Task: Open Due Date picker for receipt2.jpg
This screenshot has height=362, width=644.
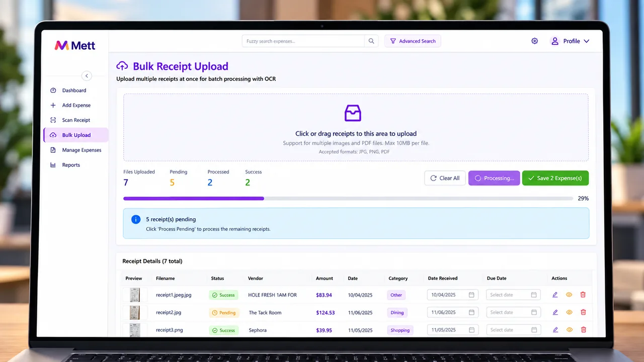Action: [x=513, y=313]
